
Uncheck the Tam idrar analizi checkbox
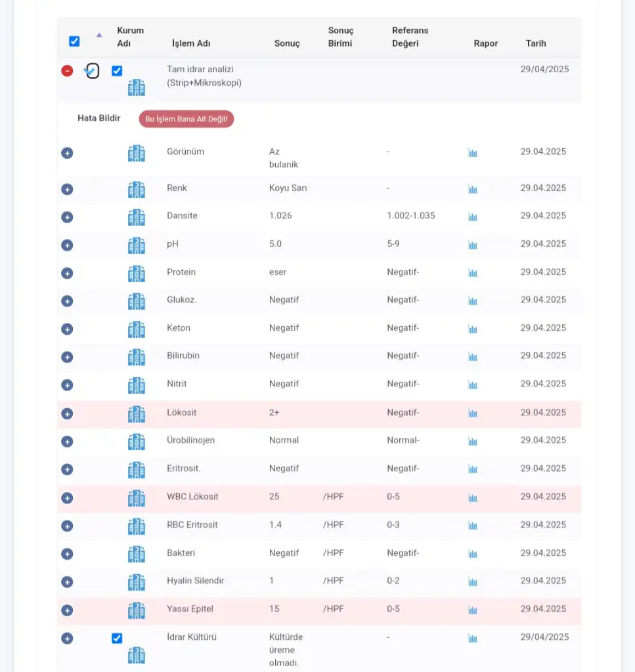click(x=117, y=71)
